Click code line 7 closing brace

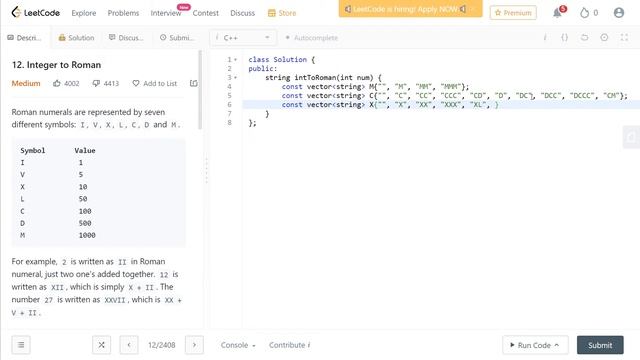click(267, 113)
